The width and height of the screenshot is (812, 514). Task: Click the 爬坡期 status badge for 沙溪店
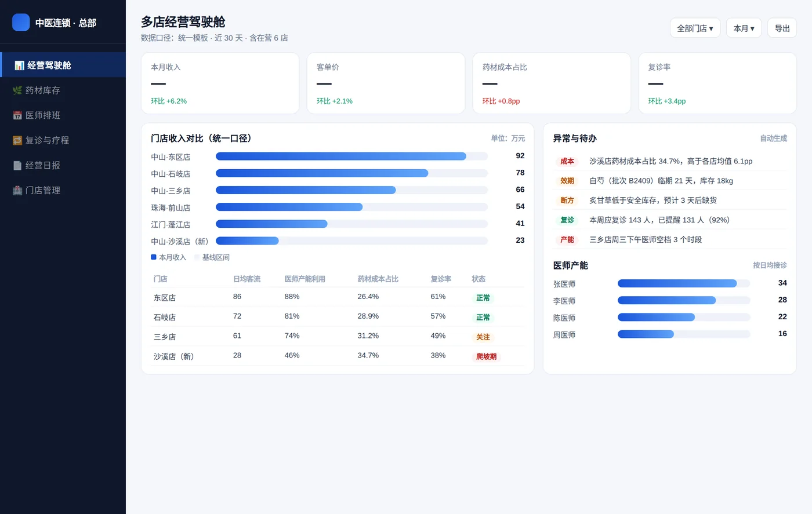pos(486,357)
